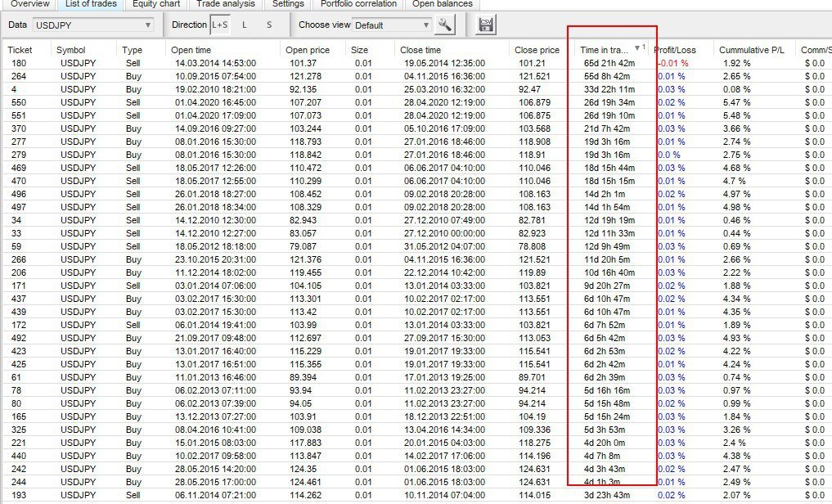Click close time 18.12.2013 22:51:00
Screen dimensions: 832x504
(x=445, y=416)
